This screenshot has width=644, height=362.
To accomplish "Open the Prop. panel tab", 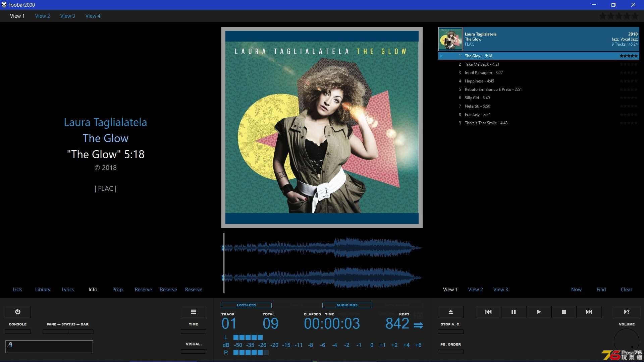I will tap(118, 290).
